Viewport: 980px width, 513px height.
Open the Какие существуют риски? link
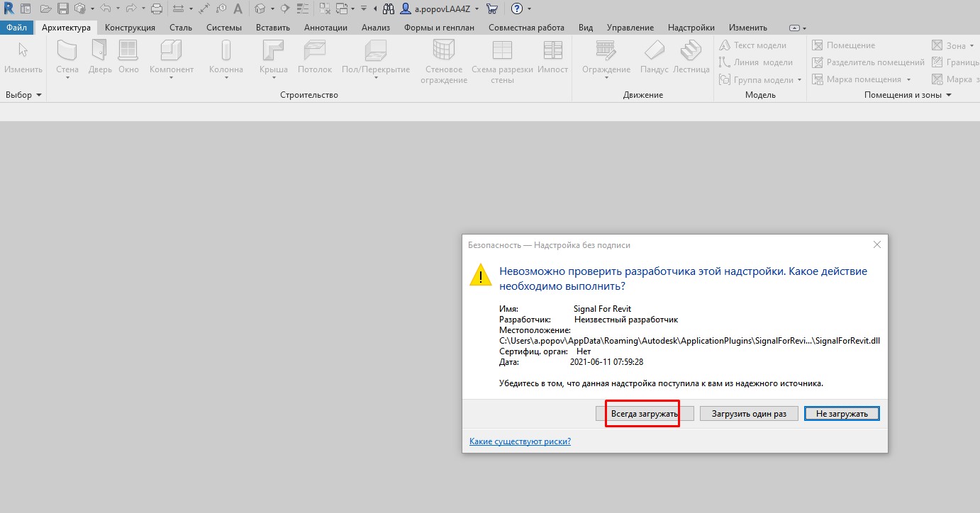tap(520, 441)
